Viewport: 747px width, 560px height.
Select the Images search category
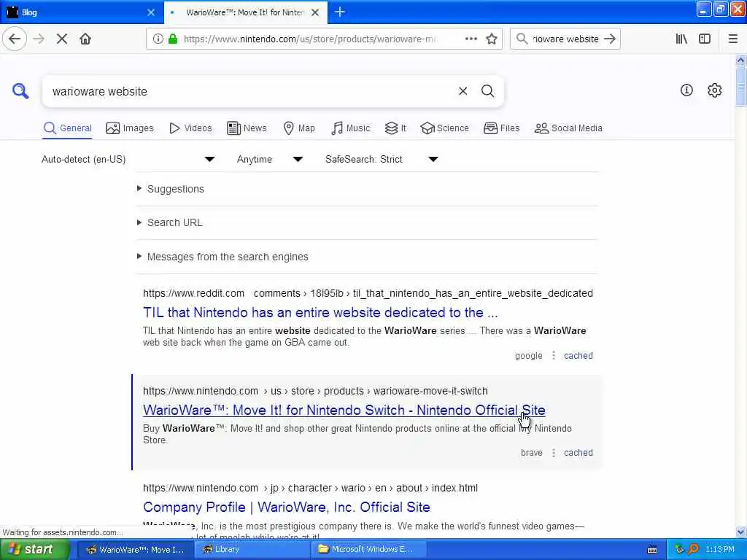[x=130, y=128]
